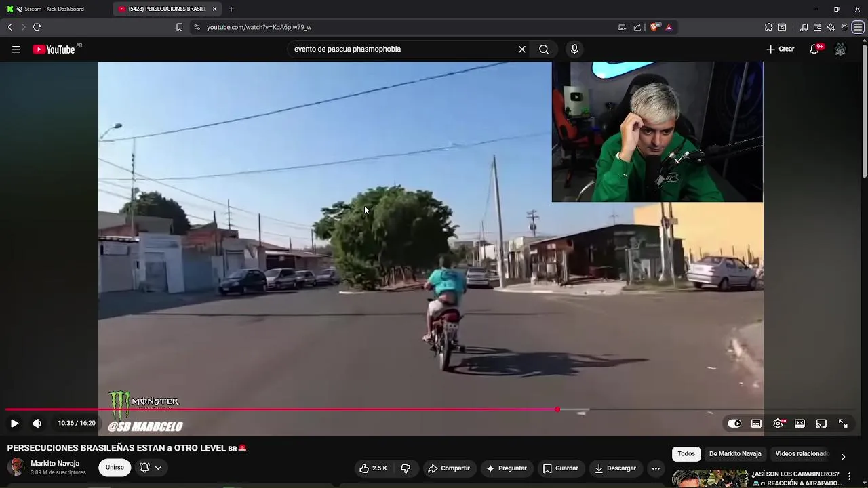Go to YouTube home via logo

coord(54,49)
